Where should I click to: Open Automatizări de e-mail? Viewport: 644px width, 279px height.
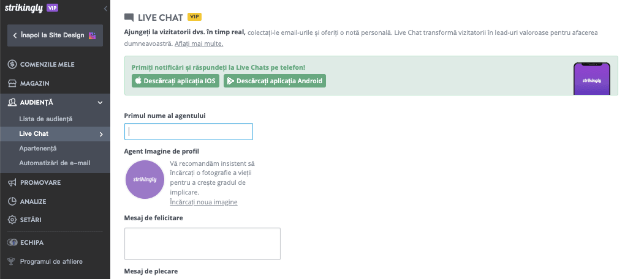[55, 163]
